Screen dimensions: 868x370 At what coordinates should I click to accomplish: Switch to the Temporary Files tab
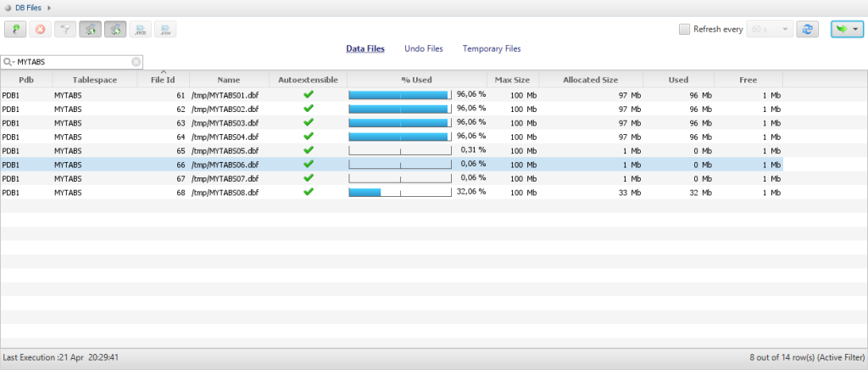click(492, 49)
